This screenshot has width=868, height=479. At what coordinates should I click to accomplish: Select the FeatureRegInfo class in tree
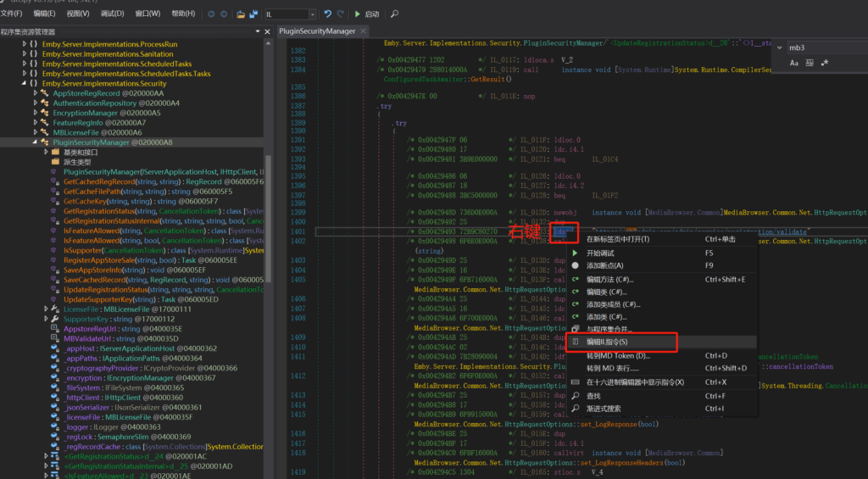tap(100, 123)
